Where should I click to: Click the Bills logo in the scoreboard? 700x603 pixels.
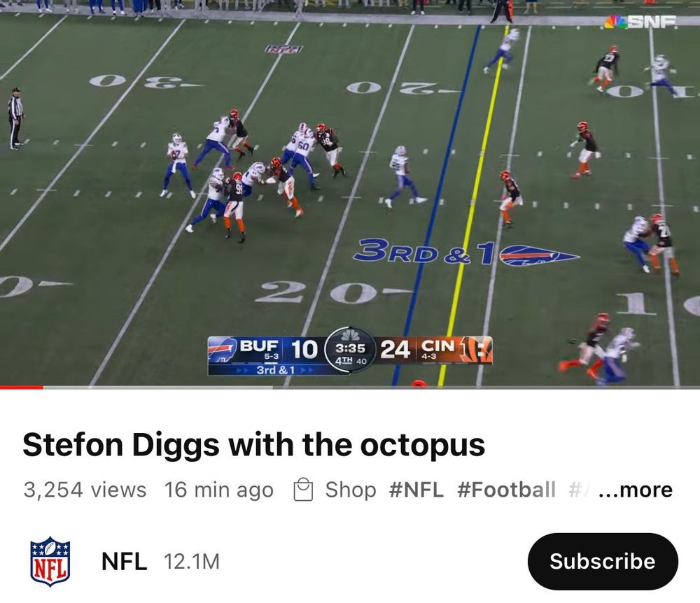(x=223, y=350)
